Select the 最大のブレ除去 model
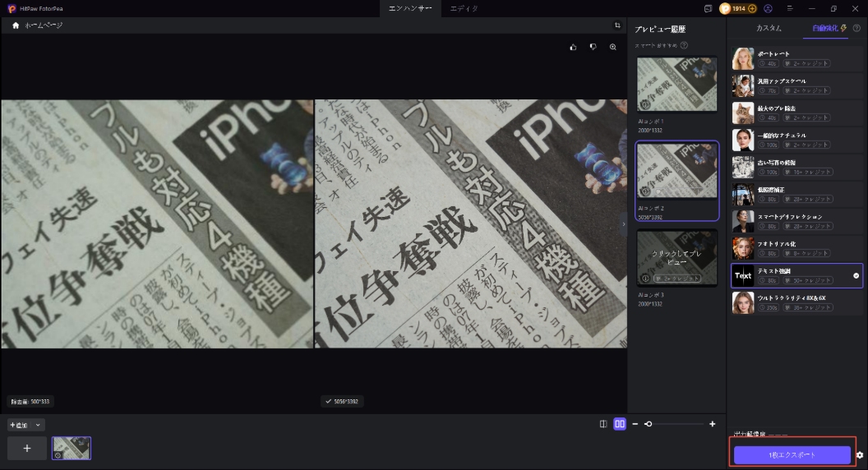Image resolution: width=868 pixels, height=470 pixels. [x=797, y=113]
